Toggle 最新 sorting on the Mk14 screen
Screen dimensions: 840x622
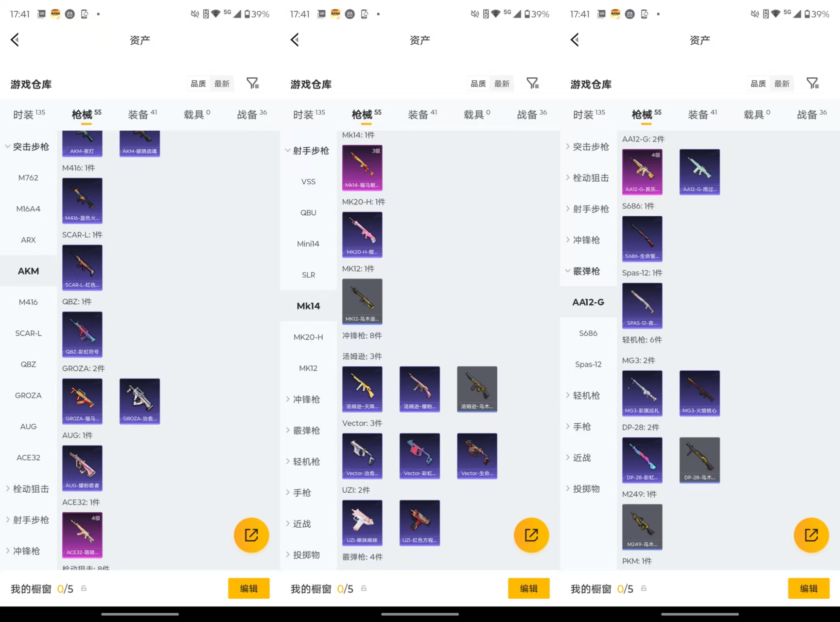tap(502, 84)
